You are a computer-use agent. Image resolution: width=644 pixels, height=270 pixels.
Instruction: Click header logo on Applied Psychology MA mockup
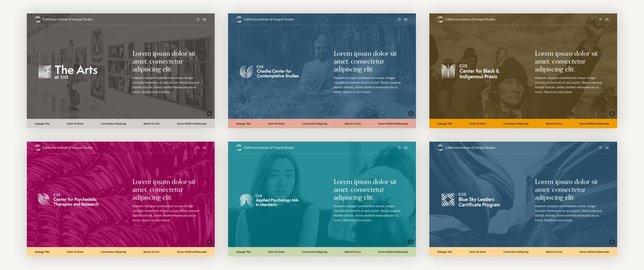(239, 148)
